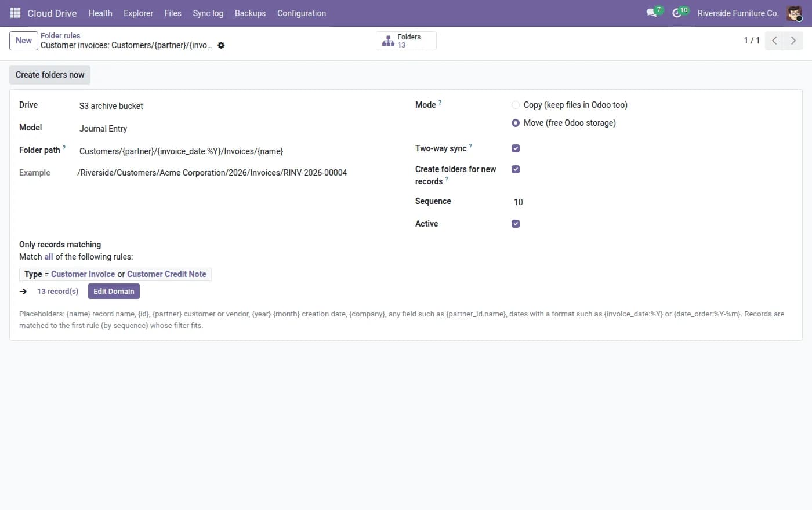This screenshot has height=510, width=812.
Task: Click the Edit Domain button
Action: [114, 292]
